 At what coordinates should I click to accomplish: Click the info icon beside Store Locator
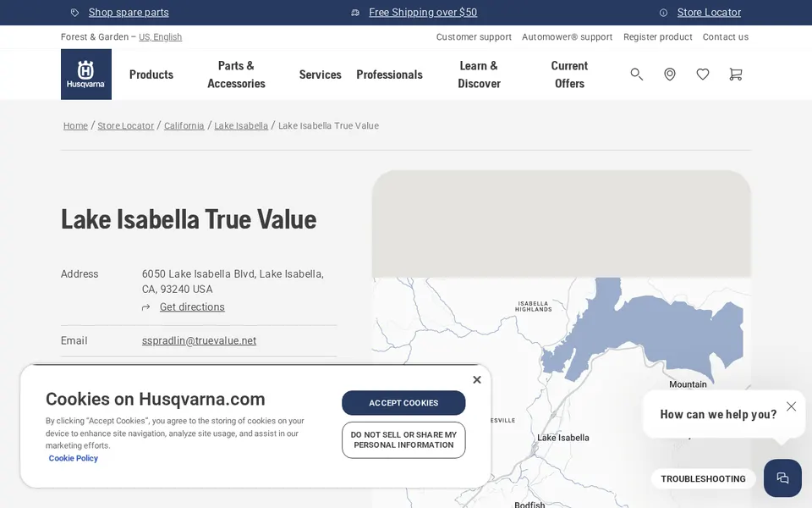(x=663, y=13)
